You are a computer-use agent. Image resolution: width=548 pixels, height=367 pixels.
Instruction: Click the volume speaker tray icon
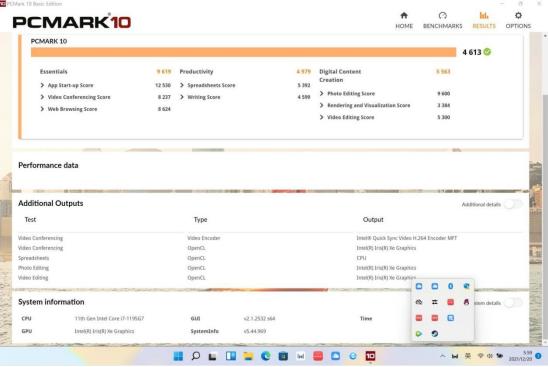click(x=490, y=356)
